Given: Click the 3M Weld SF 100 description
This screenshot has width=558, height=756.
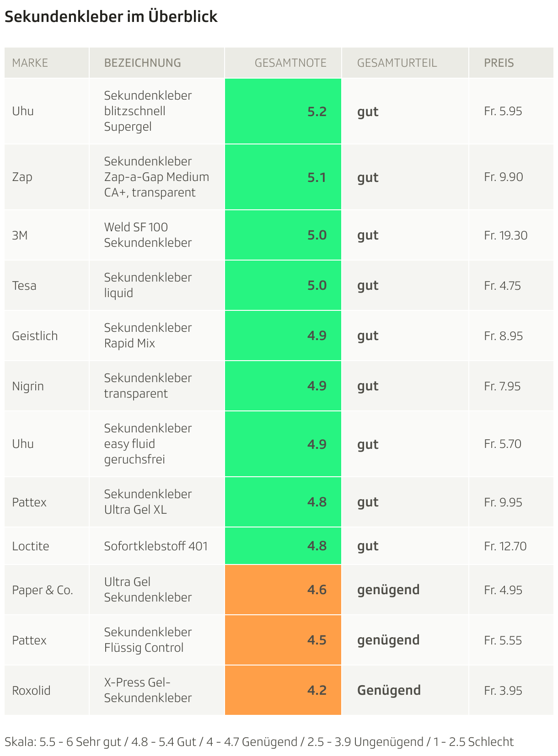Looking at the screenshot, I should (136, 235).
